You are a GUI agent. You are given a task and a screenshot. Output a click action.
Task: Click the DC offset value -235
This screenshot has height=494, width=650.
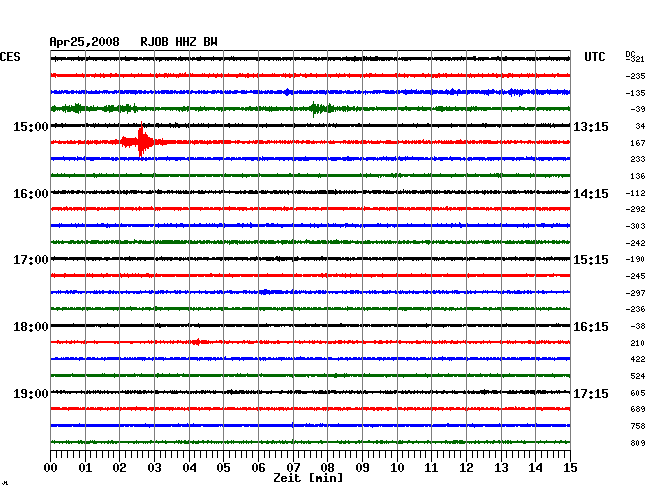point(635,76)
